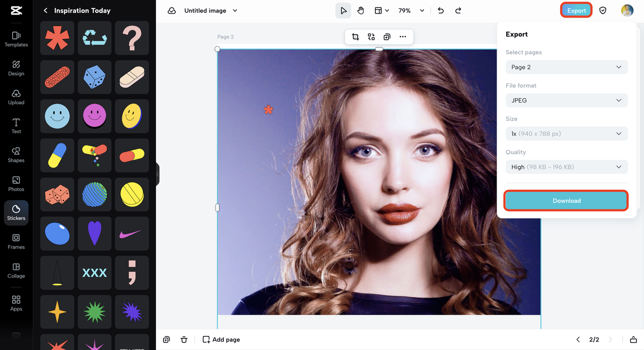Add the purple heart sticker
The width and height of the screenshot is (644, 350).
tap(95, 234)
